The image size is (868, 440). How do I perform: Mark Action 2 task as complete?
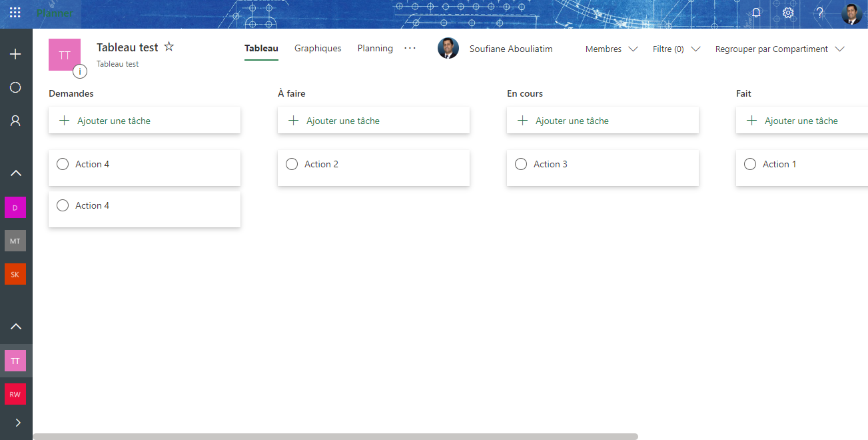[292, 164]
